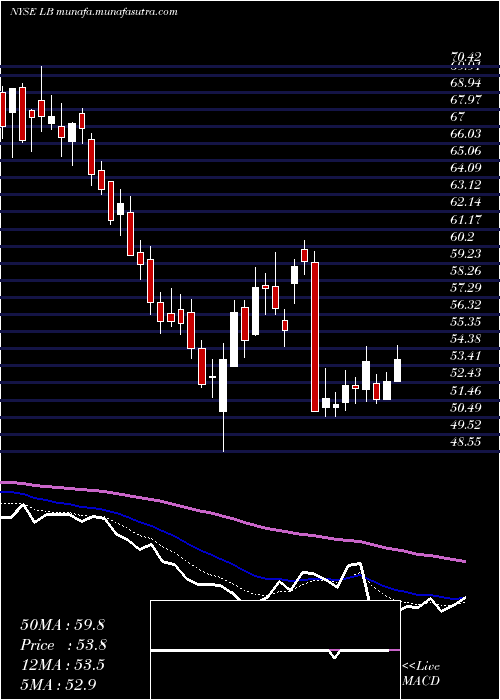Click the 50MA : 59.8 reading

(x=62, y=624)
